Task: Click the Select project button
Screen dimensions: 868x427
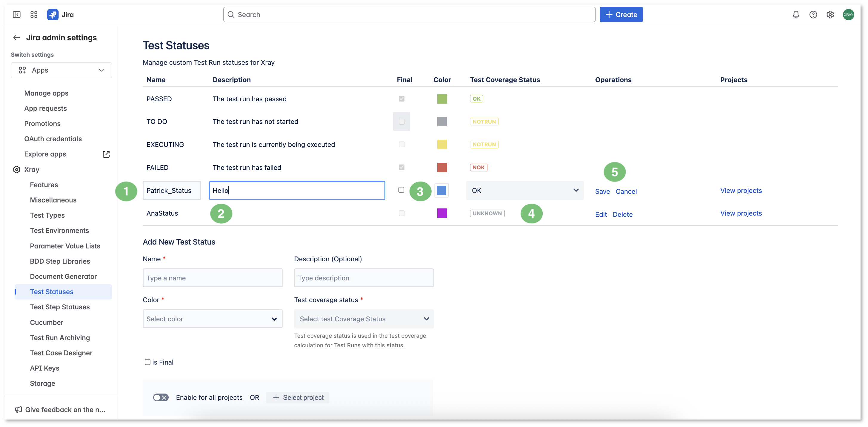Action: (x=298, y=397)
